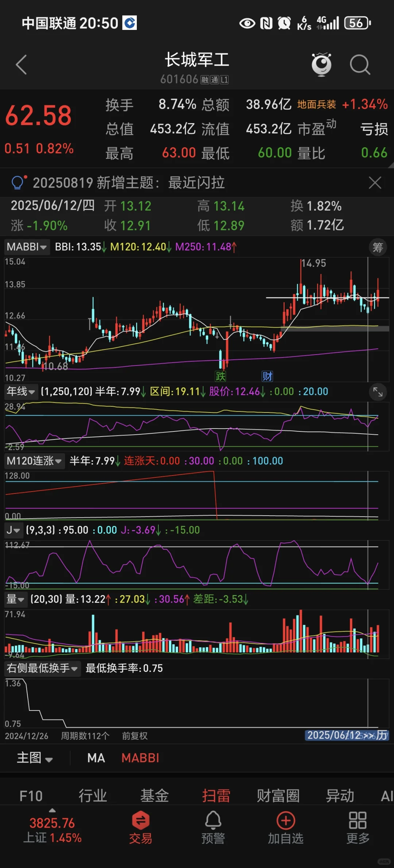
Task: Tap the 地面兵装 sector link
Action: 316,105
